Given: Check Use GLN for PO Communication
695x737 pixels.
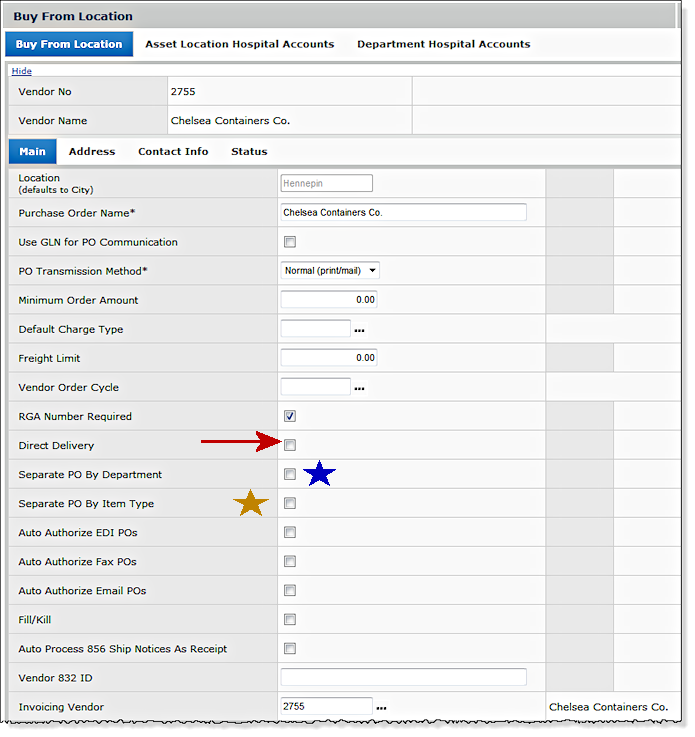Looking at the screenshot, I should pyautogui.click(x=290, y=242).
